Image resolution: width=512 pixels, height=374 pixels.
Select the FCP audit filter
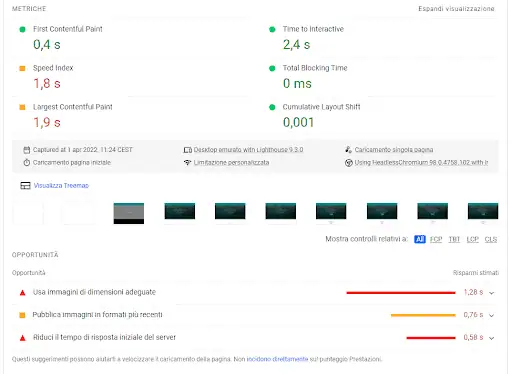[x=436, y=239]
